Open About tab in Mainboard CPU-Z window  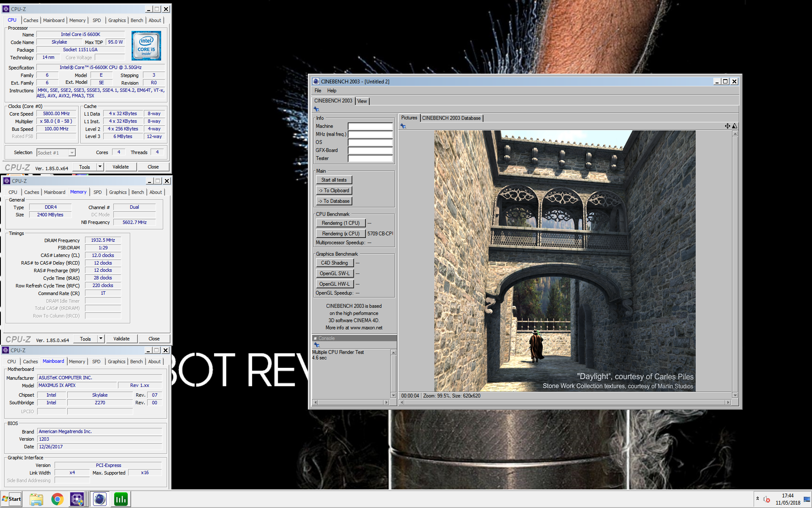154,362
